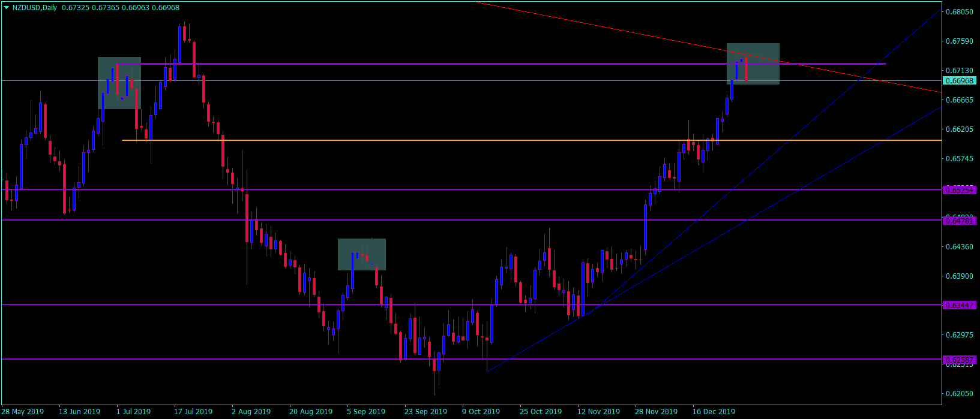
Task: Click the 23 Sep 2019 date label
Action: (x=425, y=412)
